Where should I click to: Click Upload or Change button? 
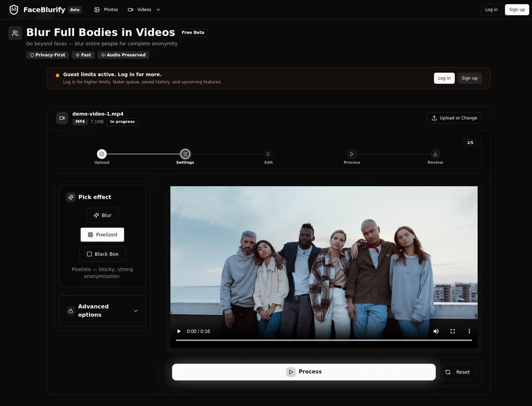point(454,118)
